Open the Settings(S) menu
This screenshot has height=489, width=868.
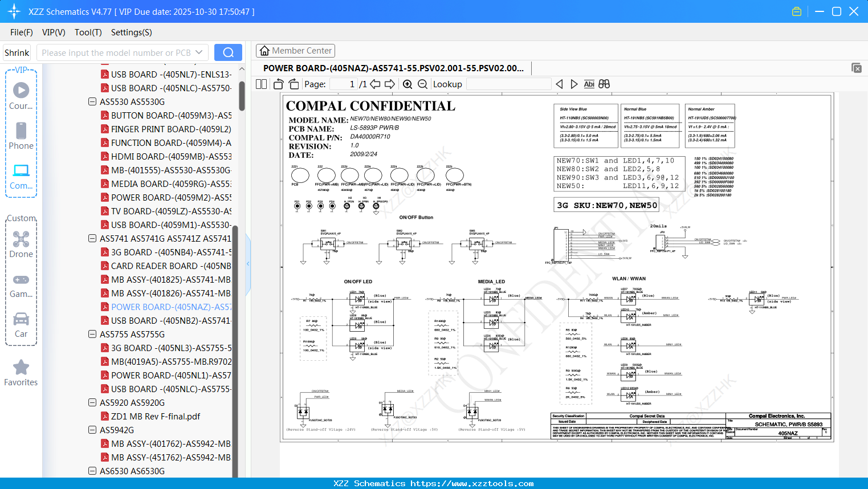(x=132, y=32)
